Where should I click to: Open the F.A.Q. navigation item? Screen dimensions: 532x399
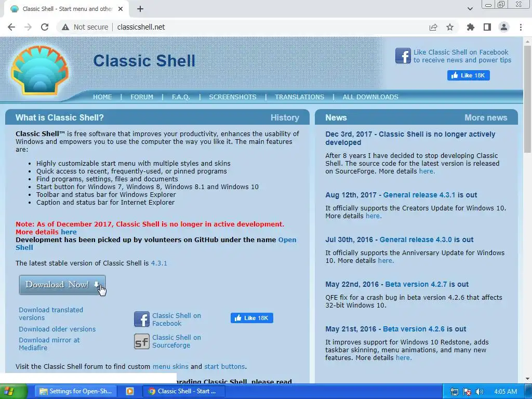[181, 97]
